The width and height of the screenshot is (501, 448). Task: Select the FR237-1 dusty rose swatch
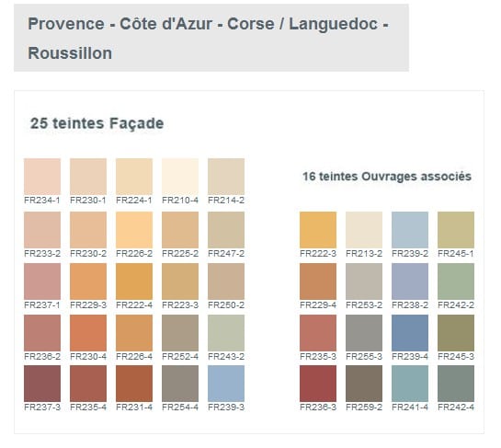tap(42, 281)
